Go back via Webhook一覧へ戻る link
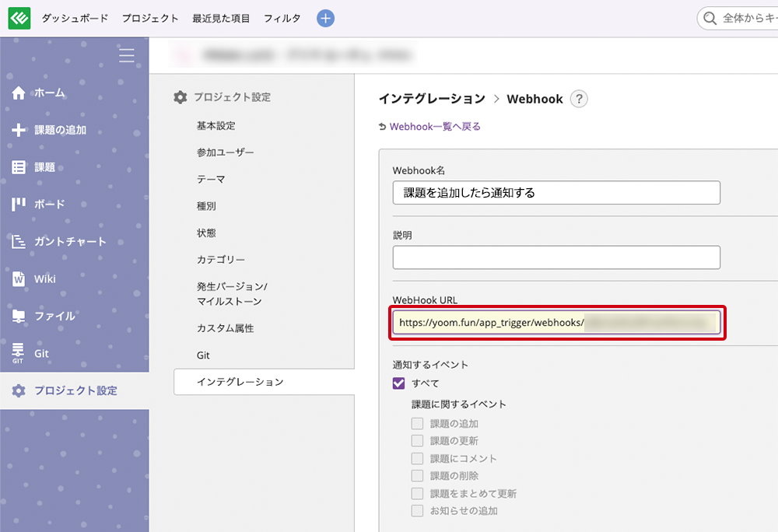The height and width of the screenshot is (532, 778). coord(434,126)
